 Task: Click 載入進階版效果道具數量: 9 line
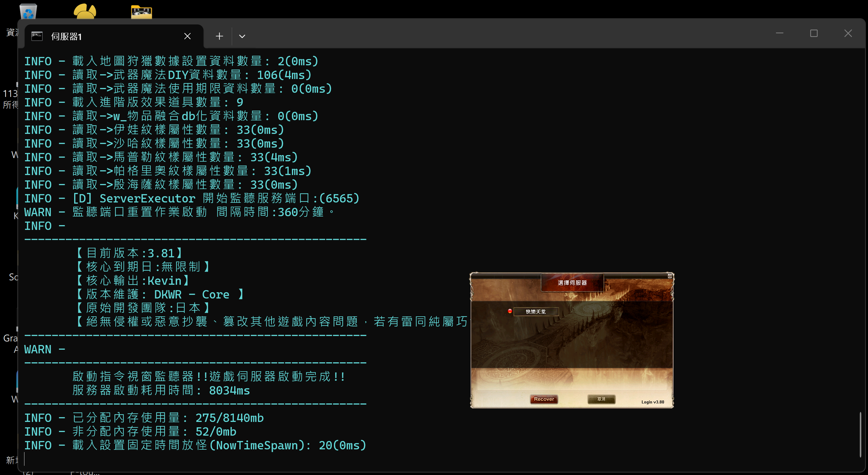point(134,102)
